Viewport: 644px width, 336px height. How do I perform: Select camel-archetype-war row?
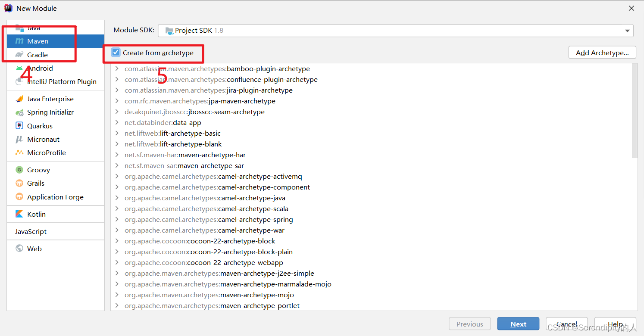pyautogui.click(x=371, y=230)
